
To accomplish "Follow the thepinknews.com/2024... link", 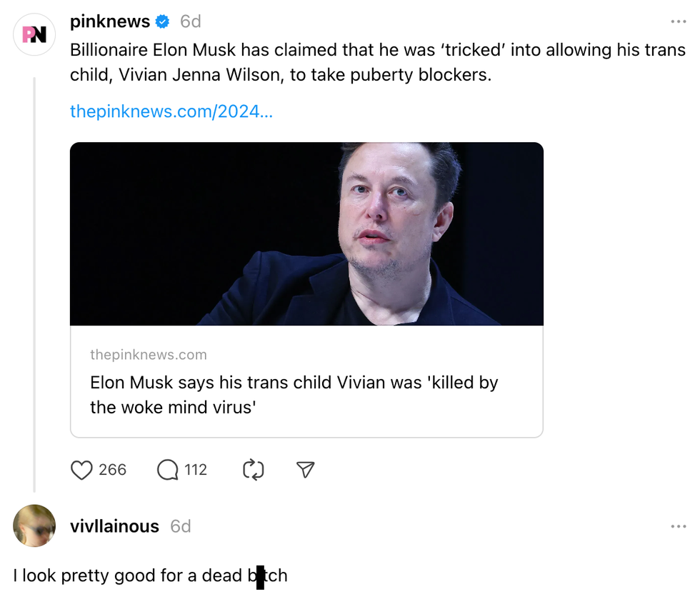I will 171,111.
